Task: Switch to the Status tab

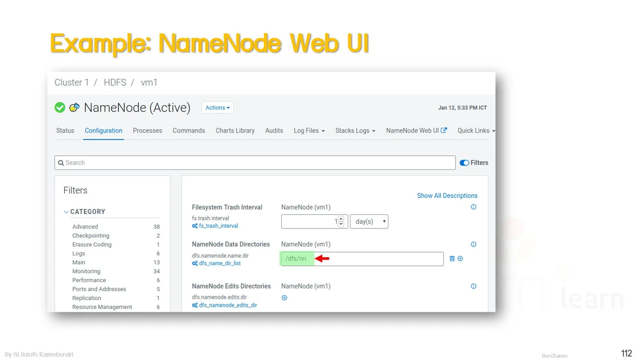Action: coord(65,130)
